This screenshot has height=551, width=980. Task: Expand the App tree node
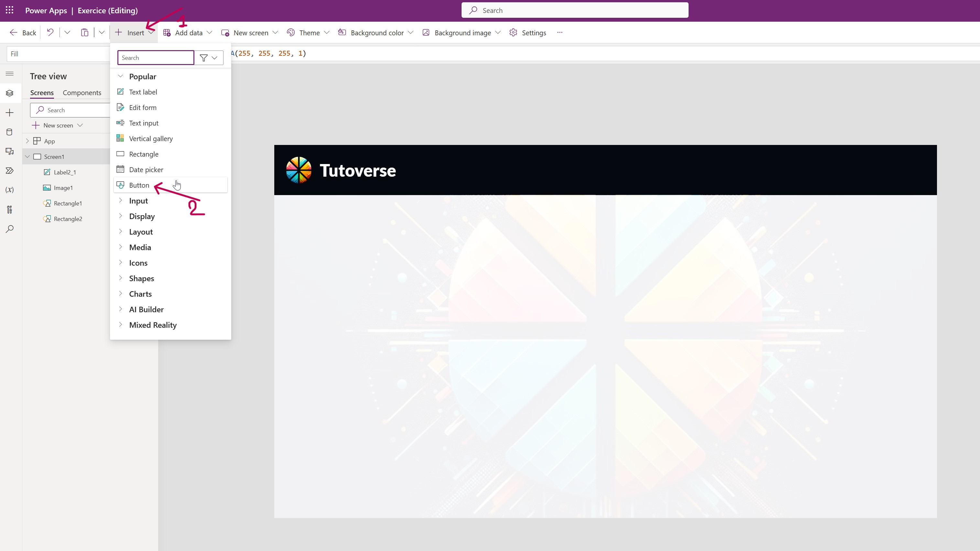pos(27,141)
